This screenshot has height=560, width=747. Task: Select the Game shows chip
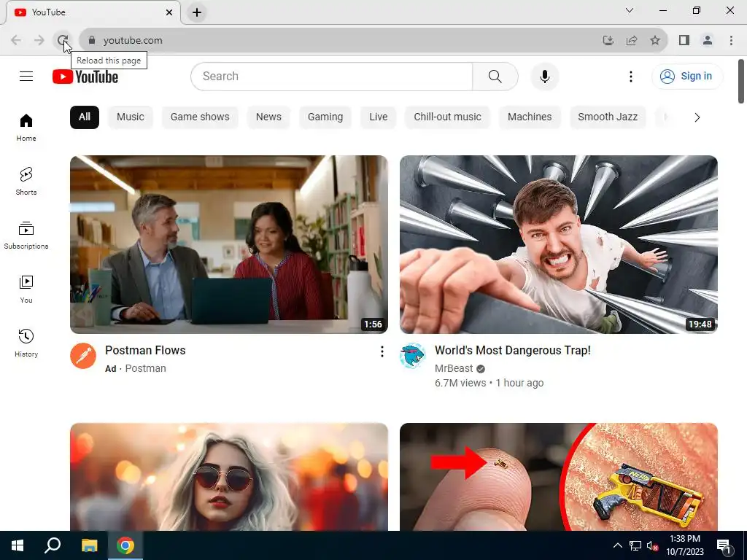pos(200,117)
